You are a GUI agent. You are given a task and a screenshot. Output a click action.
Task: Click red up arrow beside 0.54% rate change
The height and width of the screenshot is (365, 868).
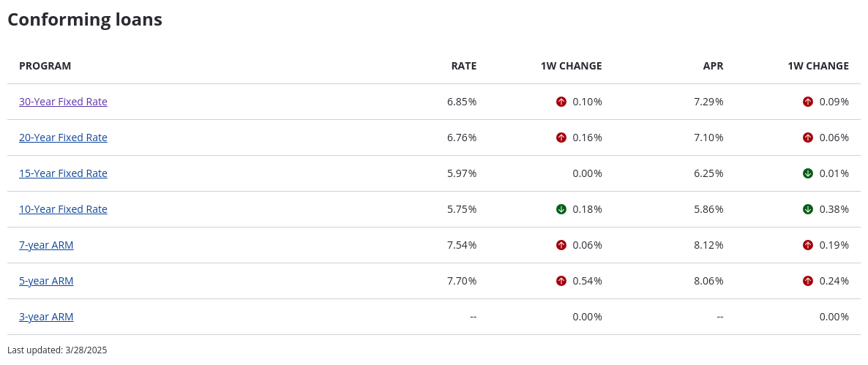561,281
